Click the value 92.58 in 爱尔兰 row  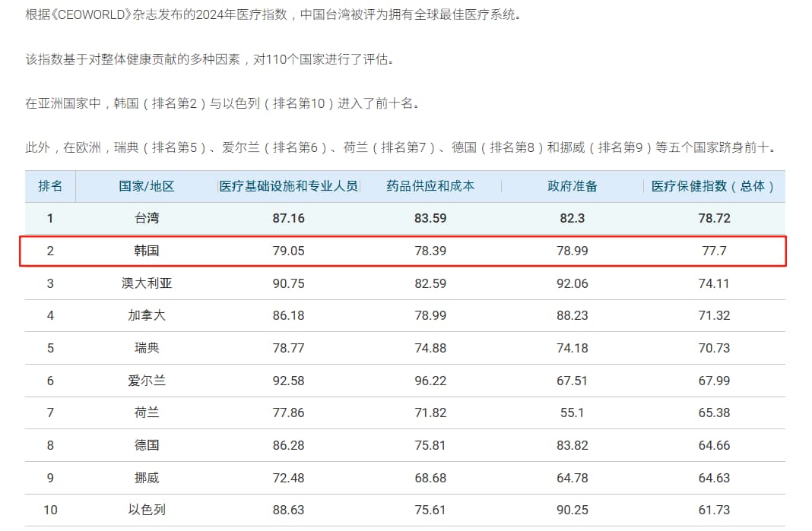click(288, 381)
